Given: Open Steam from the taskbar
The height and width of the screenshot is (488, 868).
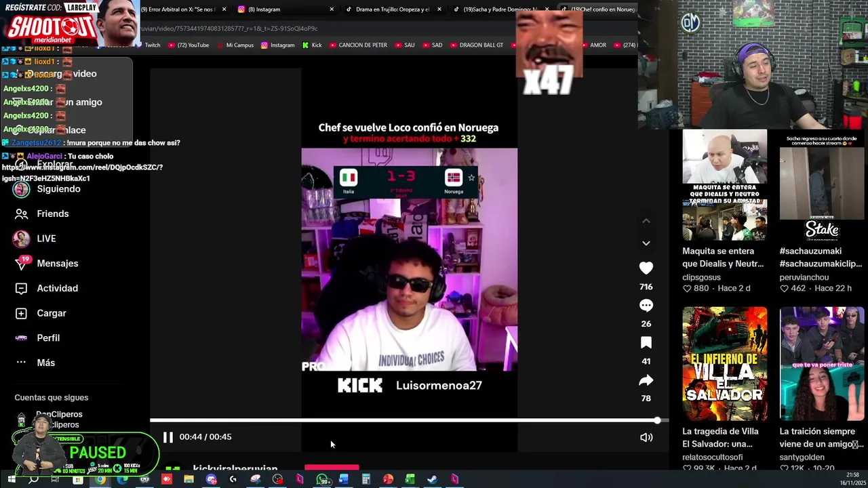Looking at the screenshot, I should tap(432, 480).
